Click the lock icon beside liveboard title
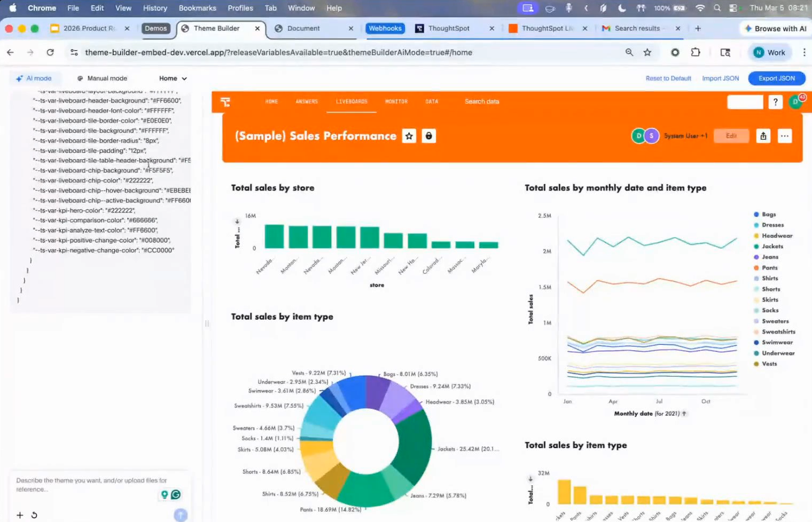The width and height of the screenshot is (812, 522). coord(428,136)
